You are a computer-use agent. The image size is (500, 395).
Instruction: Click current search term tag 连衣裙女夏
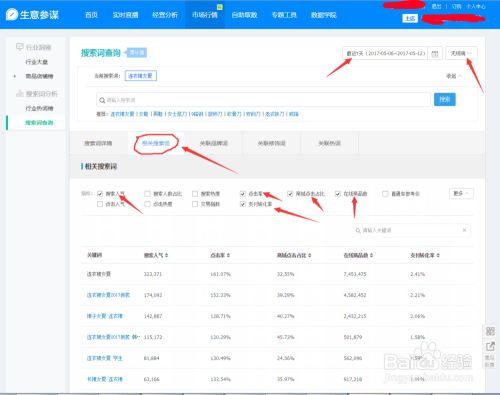[x=141, y=76]
